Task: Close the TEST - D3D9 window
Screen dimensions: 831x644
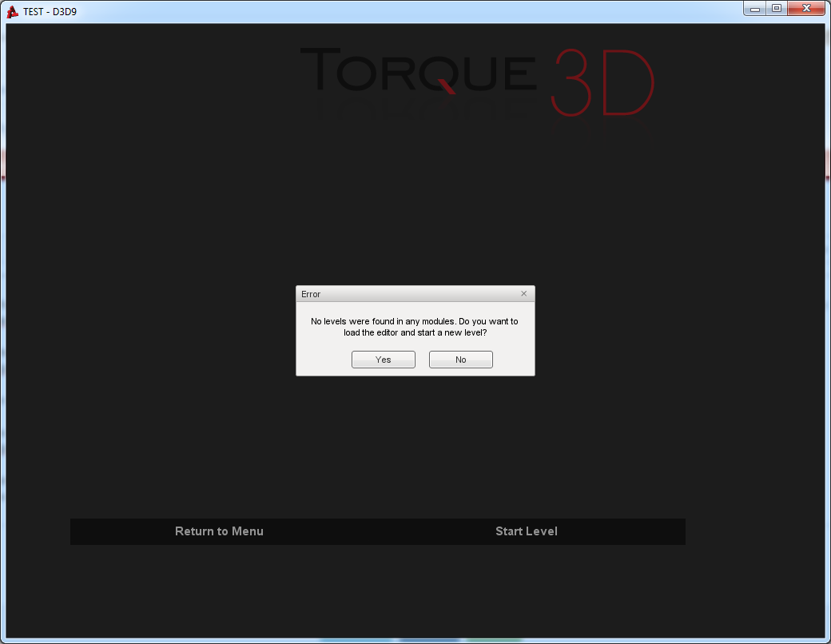Action: tap(806, 9)
